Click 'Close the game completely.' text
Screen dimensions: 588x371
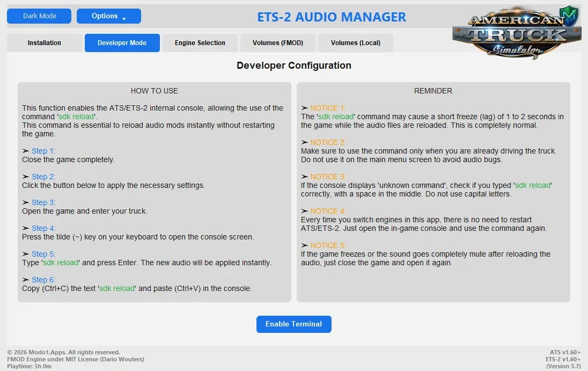point(68,160)
